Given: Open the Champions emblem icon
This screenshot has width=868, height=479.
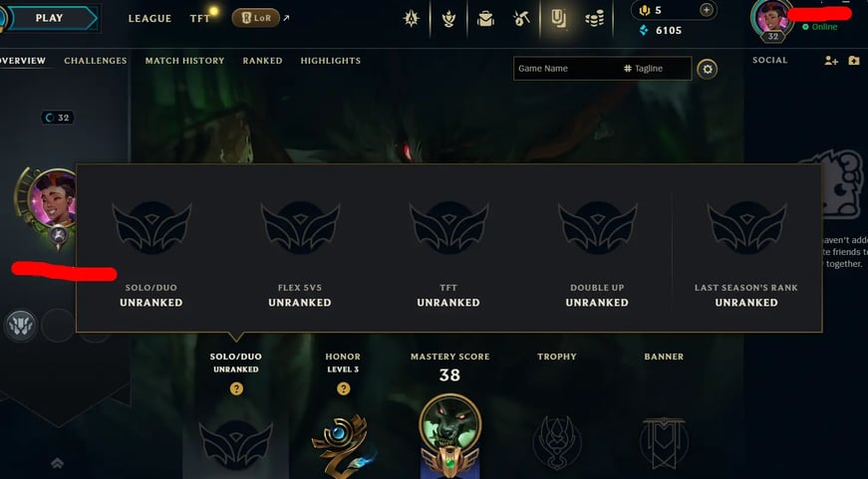Looking at the screenshot, I should coord(411,19).
